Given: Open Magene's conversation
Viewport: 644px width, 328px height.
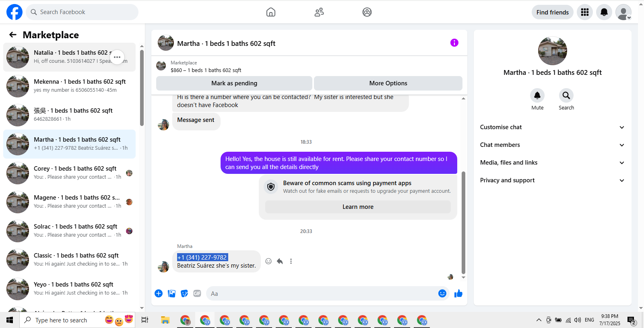Looking at the screenshot, I should pyautogui.click(x=69, y=202).
